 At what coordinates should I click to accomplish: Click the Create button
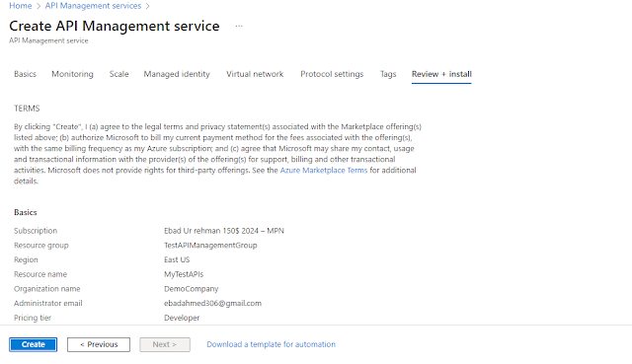point(33,344)
